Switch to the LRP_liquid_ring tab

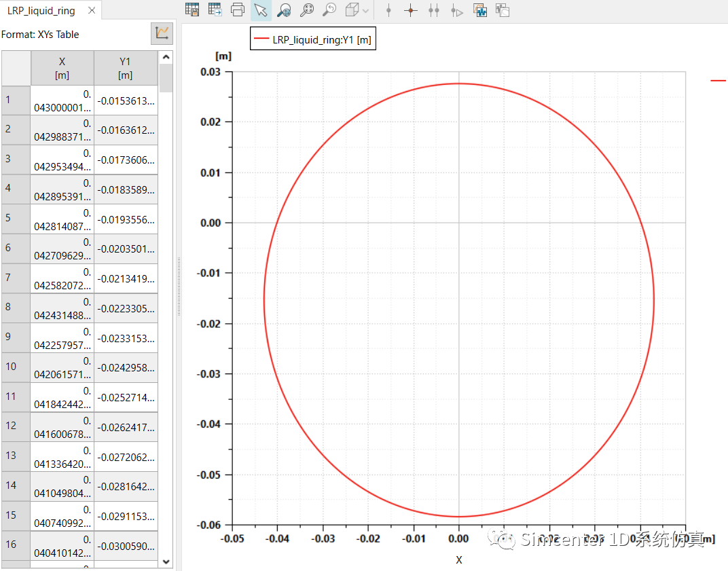[41, 11]
